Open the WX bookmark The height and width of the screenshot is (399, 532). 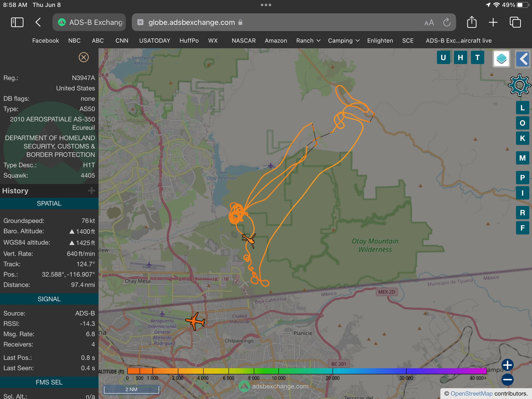[x=213, y=41]
